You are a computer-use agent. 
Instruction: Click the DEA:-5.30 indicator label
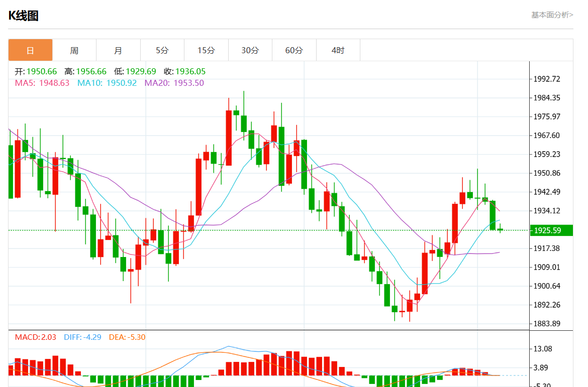point(127,337)
